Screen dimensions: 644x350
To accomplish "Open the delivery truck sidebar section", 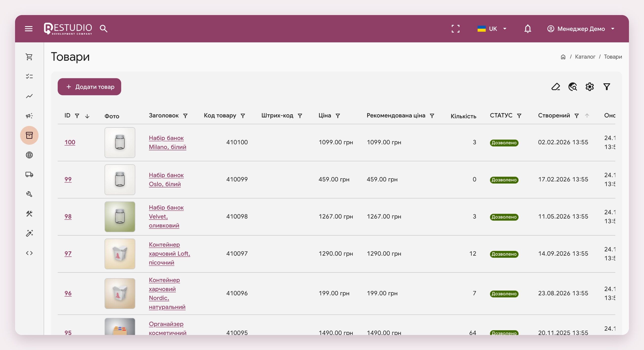I will pos(29,174).
